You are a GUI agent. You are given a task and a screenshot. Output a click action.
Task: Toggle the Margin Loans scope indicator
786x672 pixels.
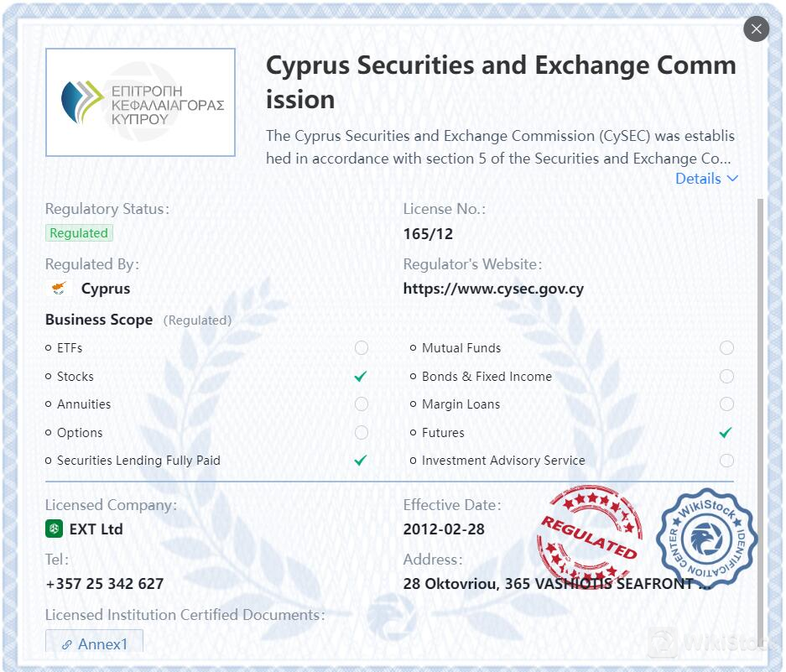pos(726,404)
